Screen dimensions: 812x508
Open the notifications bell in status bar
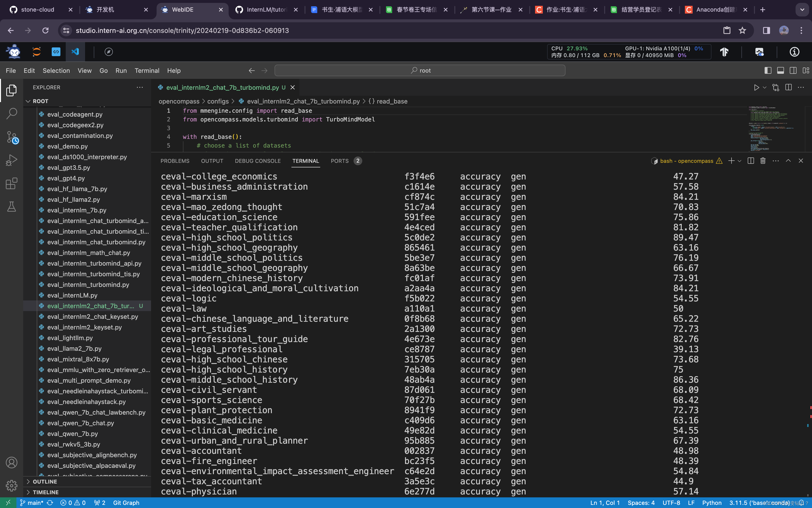tap(801, 503)
